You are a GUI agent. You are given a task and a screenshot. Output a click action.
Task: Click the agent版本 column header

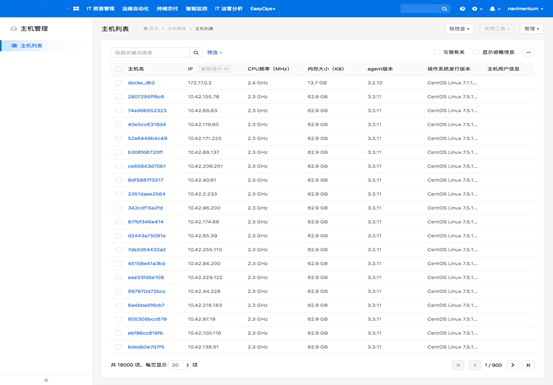tap(380, 69)
